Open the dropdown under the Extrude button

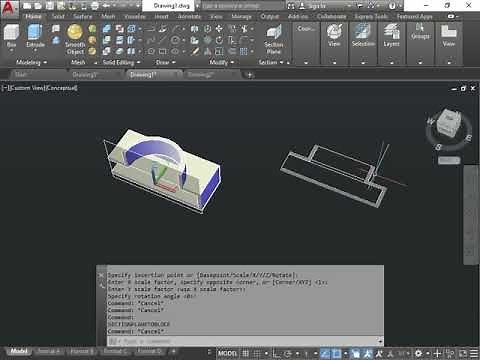[35, 51]
